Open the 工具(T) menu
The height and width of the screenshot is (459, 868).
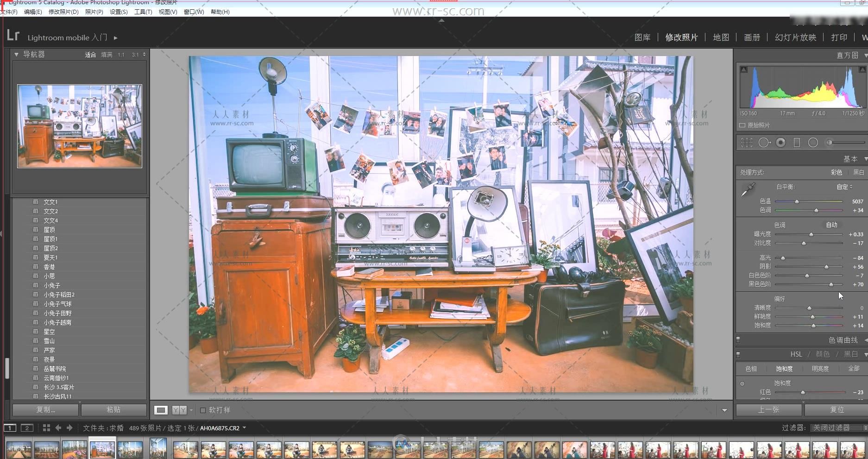pos(143,12)
